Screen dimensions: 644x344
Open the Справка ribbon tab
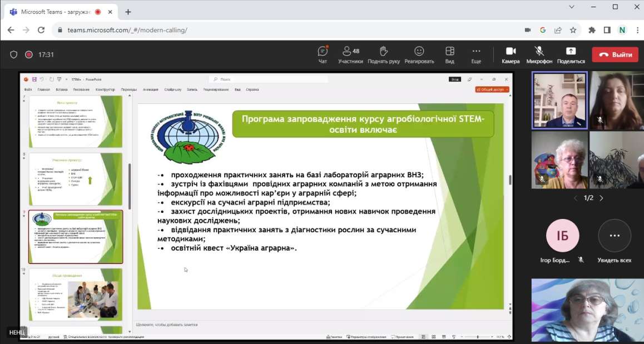(x=252, y=89)
